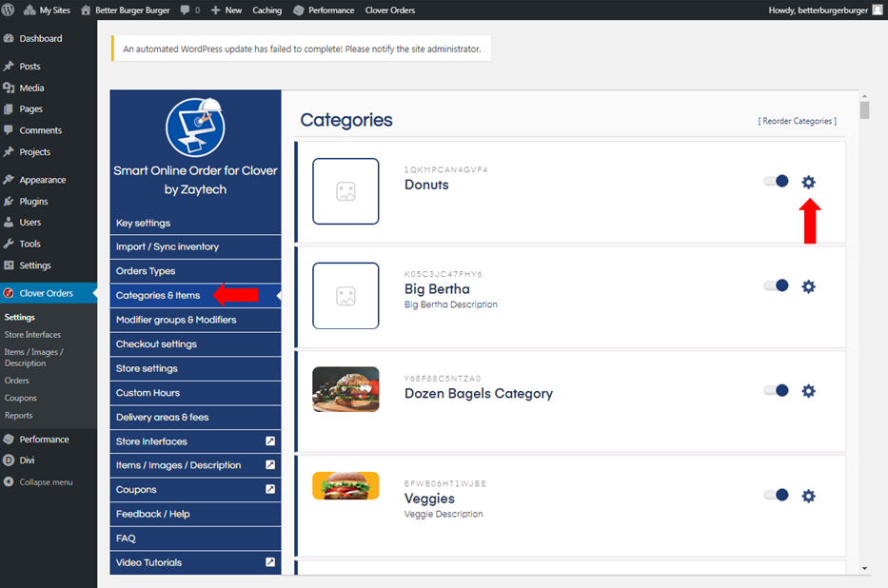This screenshot has height=588, width=888.
Task: Open the Caching admin bar menu
Action: (266, 10)
